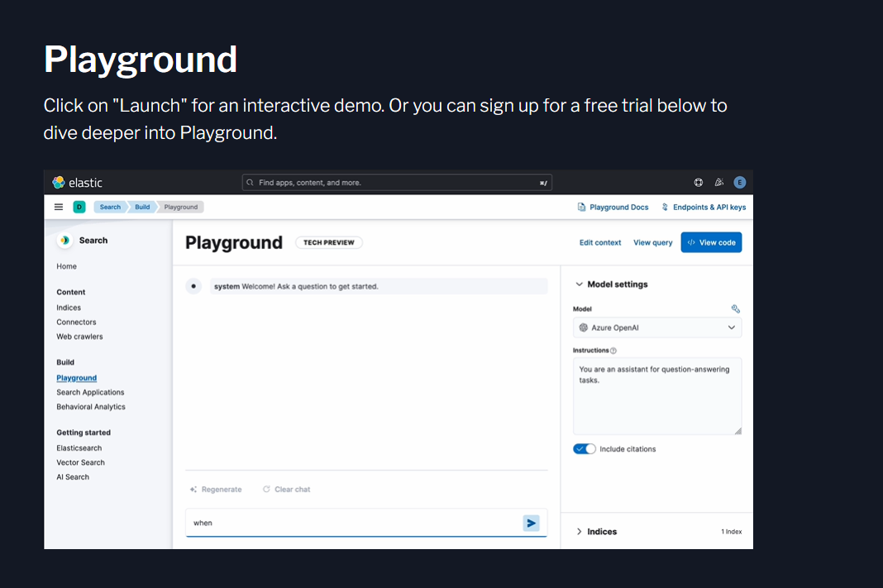This screenshot has height=588, width=883.
Task: Open the alerts icon in the header
Action: (x=718, y=182)
